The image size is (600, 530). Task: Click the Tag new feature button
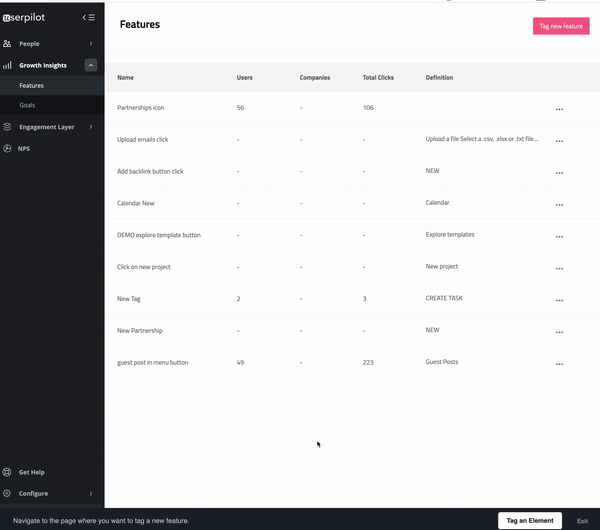click(x=560, y=26)
